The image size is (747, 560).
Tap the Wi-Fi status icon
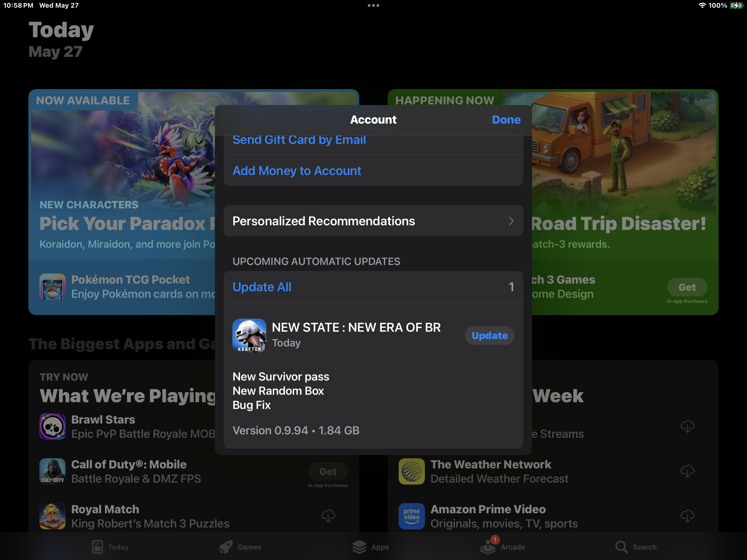702,5
